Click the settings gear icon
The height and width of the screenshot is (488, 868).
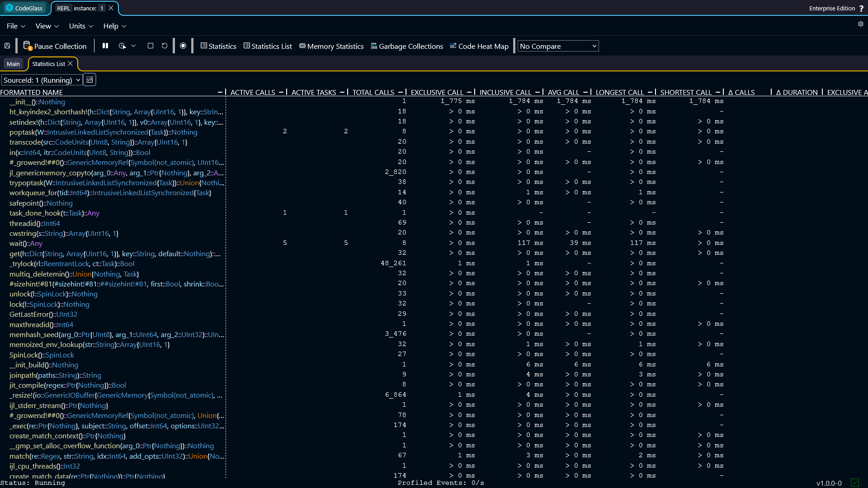click(861, 24)
